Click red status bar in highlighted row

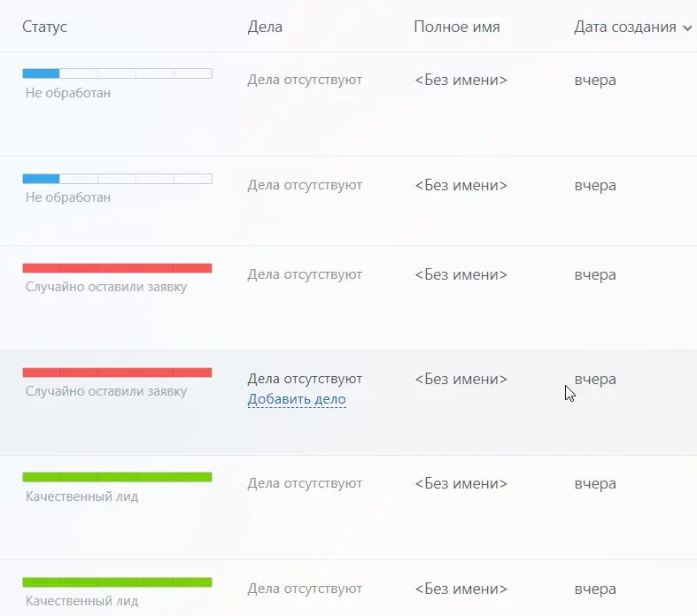click(118, 373)
